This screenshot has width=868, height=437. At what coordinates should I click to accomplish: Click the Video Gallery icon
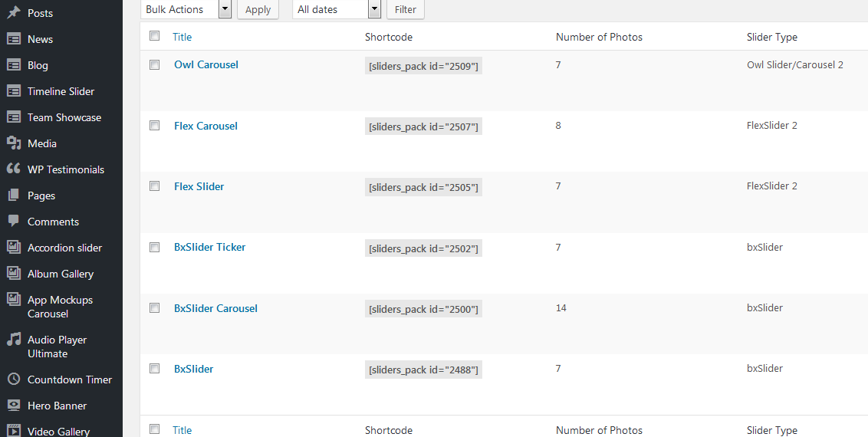(13, 431)
